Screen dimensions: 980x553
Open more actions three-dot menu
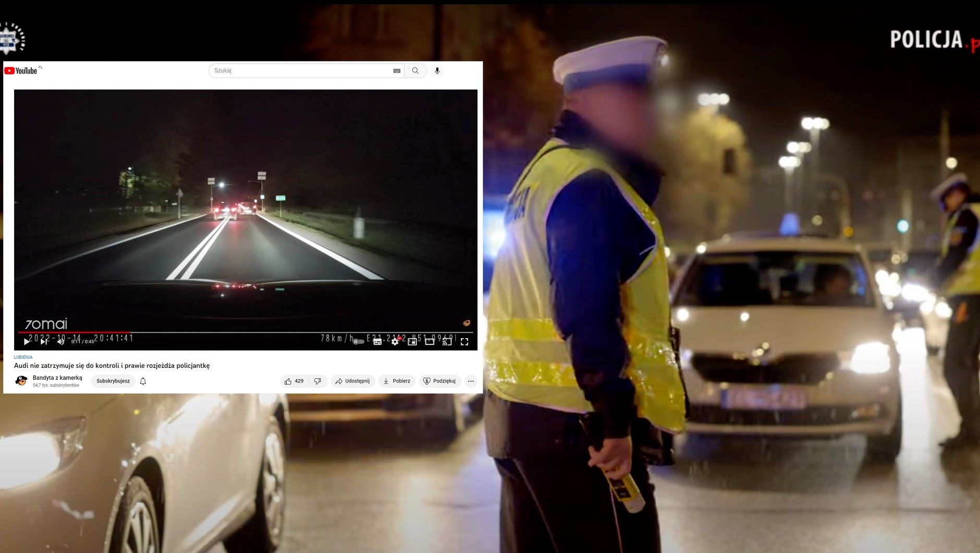coord(471,381)
